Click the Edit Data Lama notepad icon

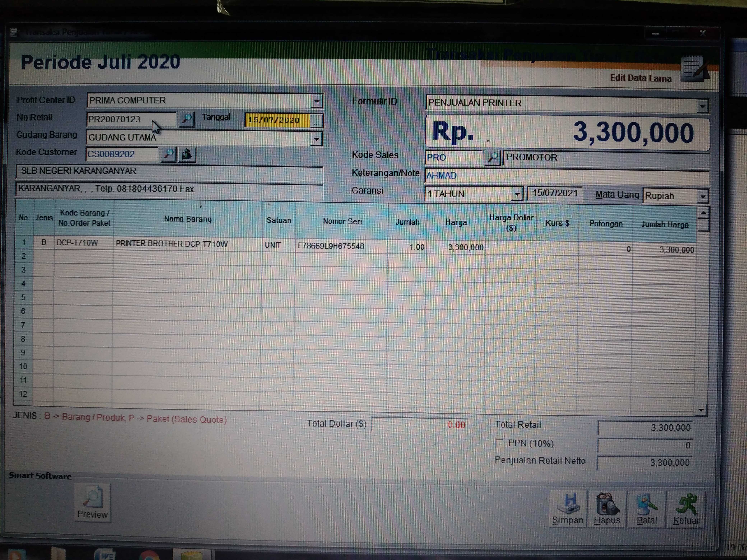[x=694, y=69]
